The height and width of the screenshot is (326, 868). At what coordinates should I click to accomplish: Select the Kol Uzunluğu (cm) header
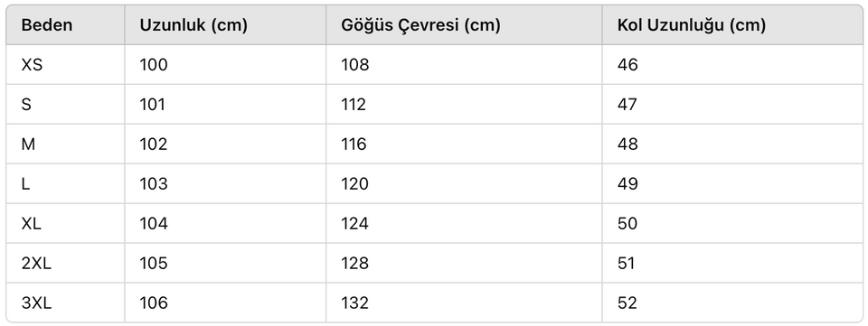click(692, 25)
